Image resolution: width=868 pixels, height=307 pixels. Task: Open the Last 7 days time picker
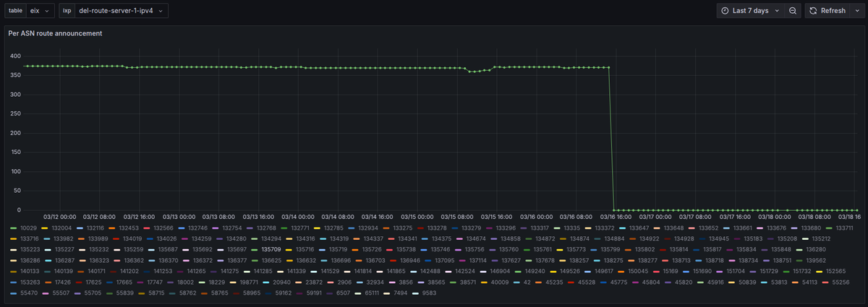click(751, 11)
